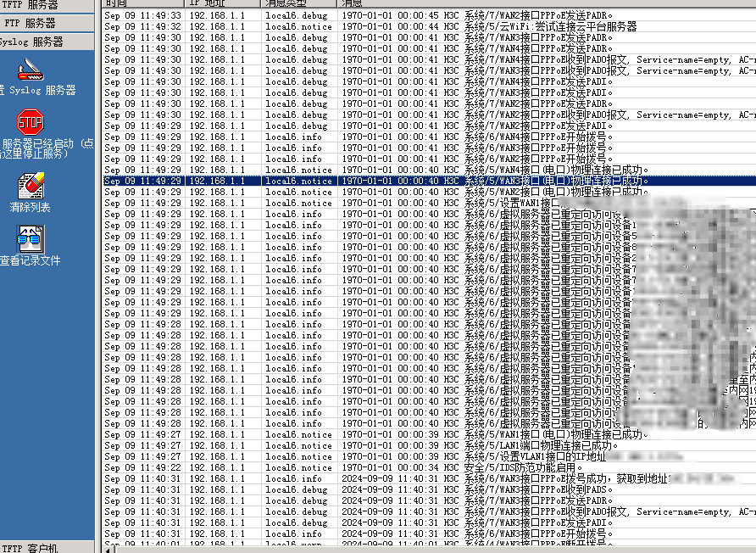Select the WAN4接口PPPoE发送PADI message

pos(538,81)
